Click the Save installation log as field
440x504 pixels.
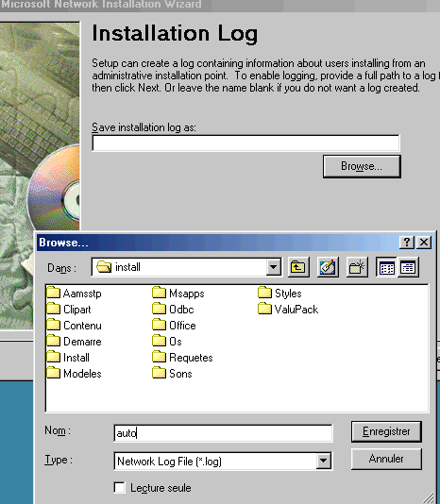tap(246, 143)
